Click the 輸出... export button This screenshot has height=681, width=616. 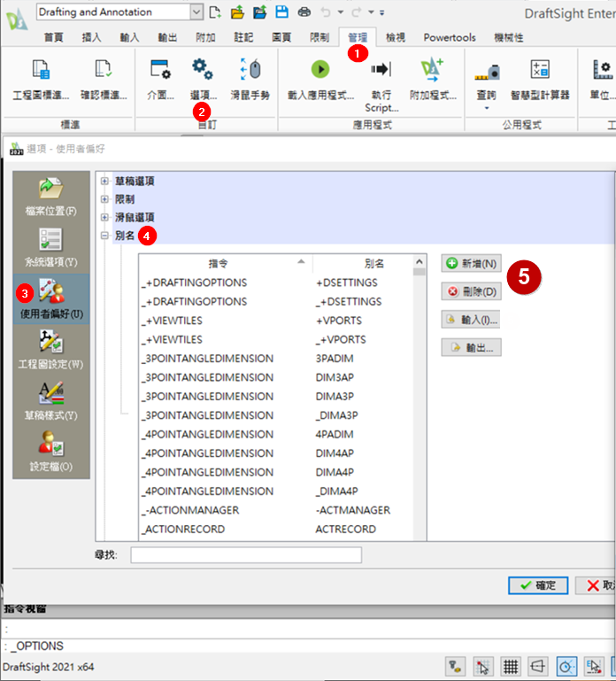pyautogui.click(x=472, y=347)
